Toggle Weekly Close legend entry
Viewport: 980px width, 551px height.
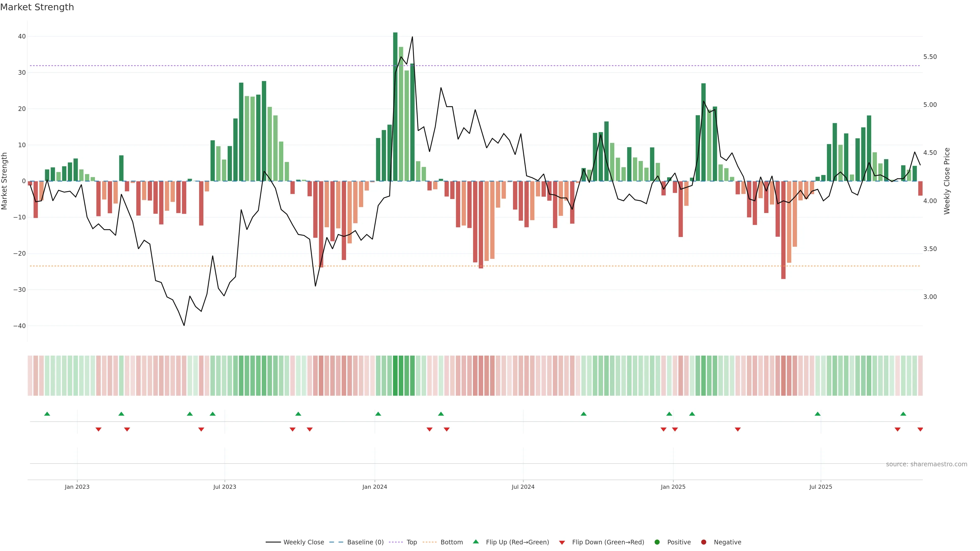pyautogui.click(x=303, y=542)
